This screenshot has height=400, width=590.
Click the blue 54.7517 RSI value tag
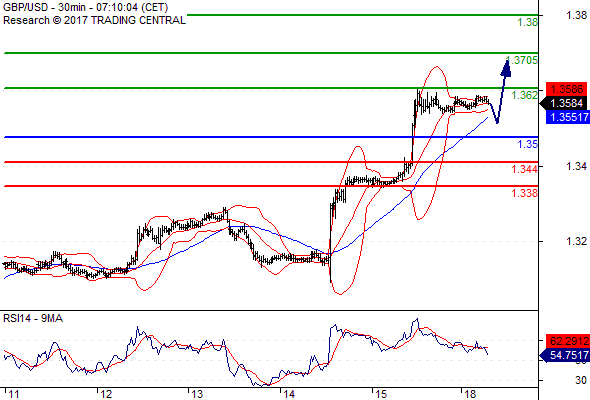pyautogui.click(x=565, y=355)
